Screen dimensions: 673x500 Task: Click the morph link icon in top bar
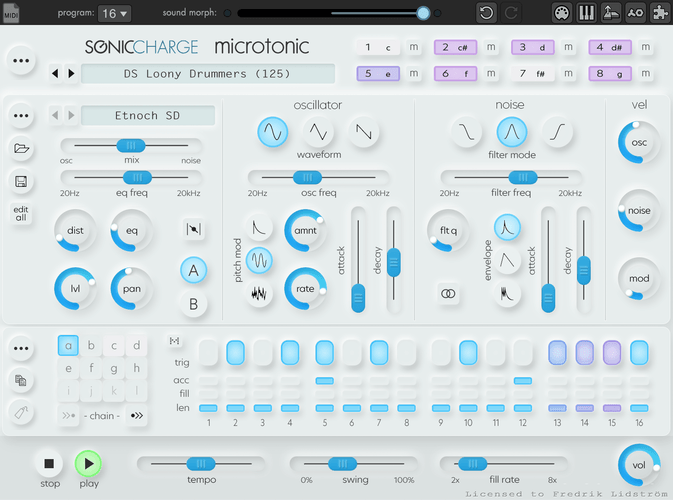pos(635,13)
